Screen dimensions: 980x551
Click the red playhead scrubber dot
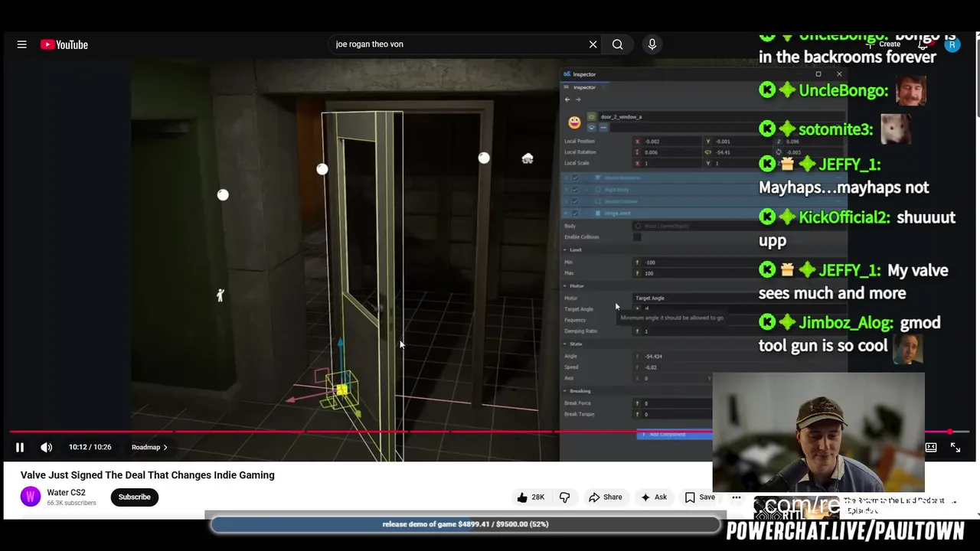pyautogui.click(x=950, y=432)
